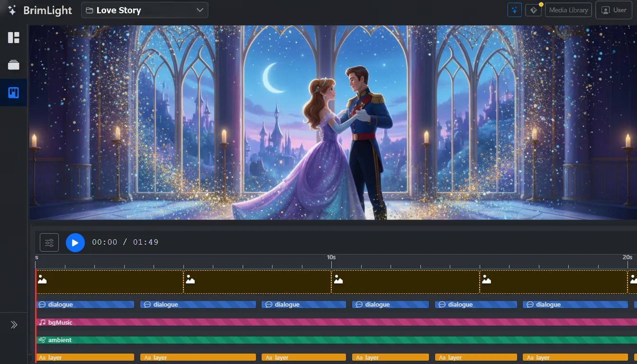Click the waveform icon on ambient track
The height and width of the screenshot is (364, 637).
41,340
